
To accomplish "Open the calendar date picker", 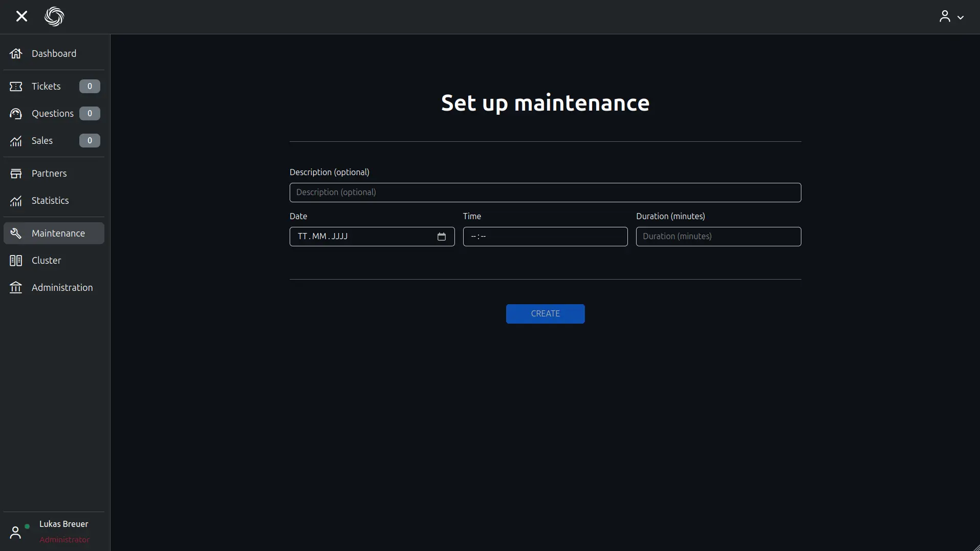I will [441, 237].
